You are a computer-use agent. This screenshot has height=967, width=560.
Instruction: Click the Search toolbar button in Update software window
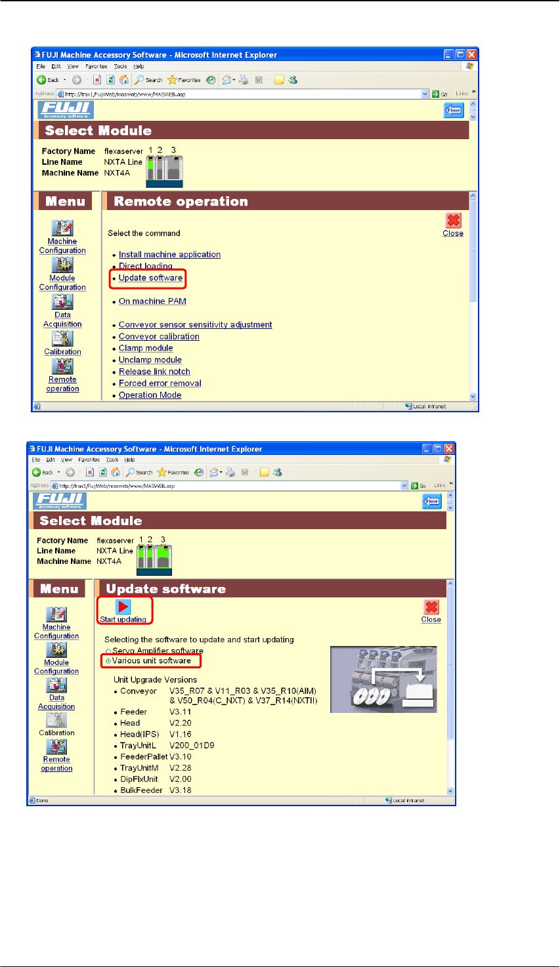[140, 472]
